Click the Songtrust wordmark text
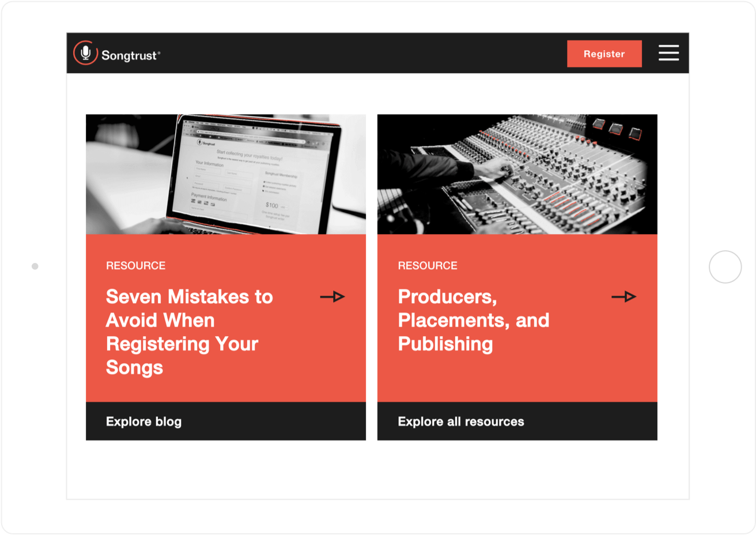The image size is (756, 535). [130, 55]
